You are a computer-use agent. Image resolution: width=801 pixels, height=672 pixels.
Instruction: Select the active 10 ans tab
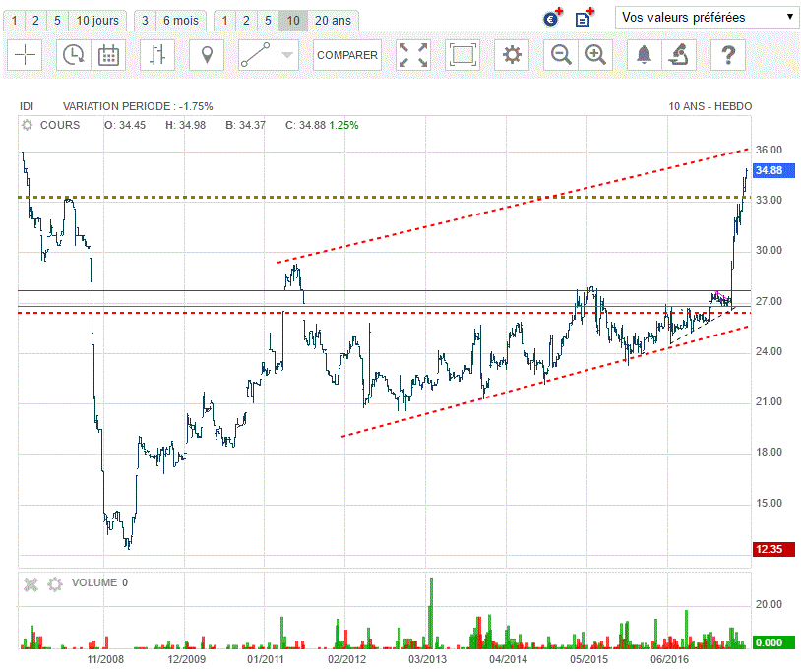pos(293,21)
